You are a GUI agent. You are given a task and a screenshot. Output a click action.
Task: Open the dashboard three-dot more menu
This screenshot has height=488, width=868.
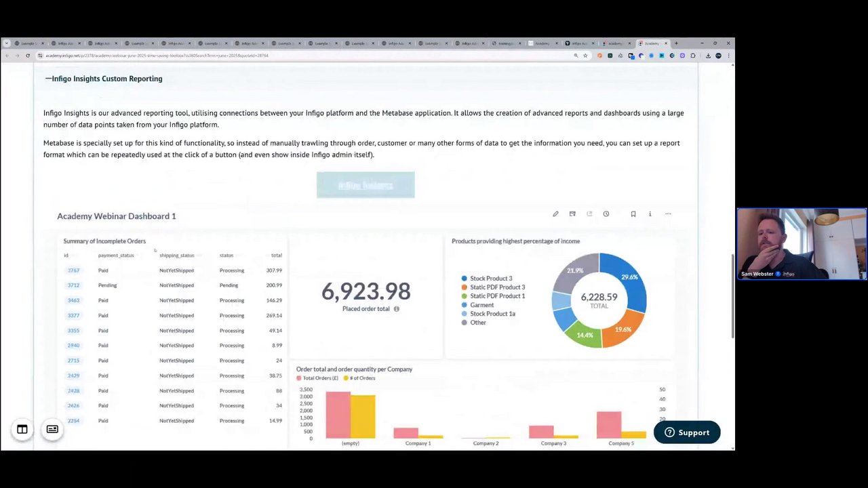668,214
